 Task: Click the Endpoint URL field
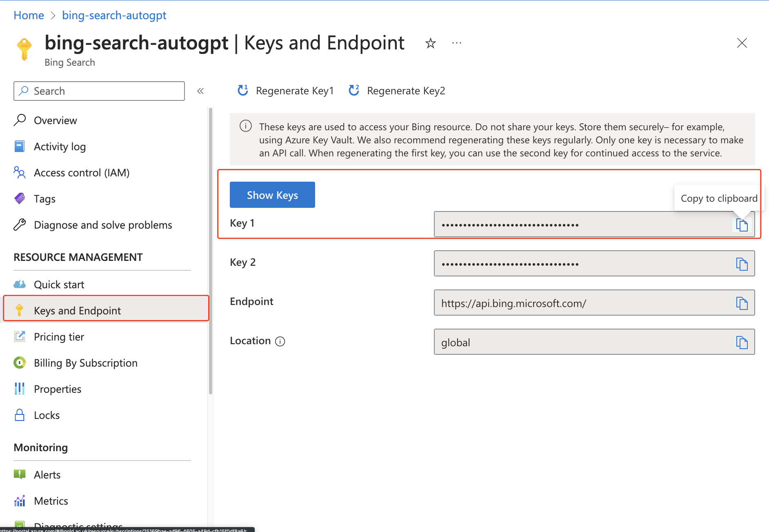[594, 303]
